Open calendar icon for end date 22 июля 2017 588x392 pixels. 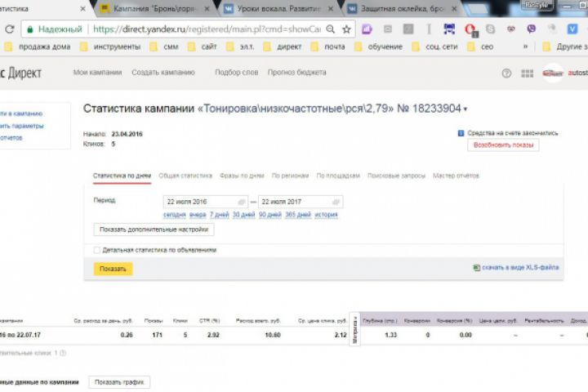tap(336, 202)
